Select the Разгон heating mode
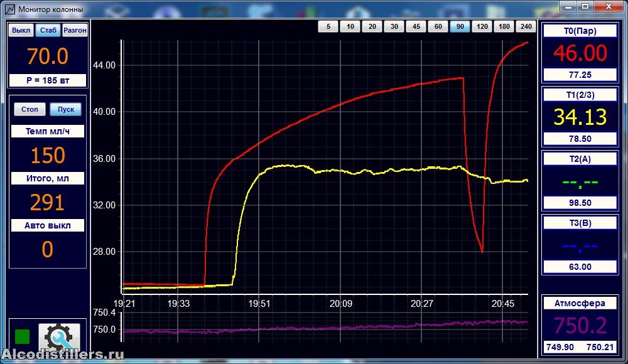The width and height of the screenshot is (628, 364). [75, 30]
